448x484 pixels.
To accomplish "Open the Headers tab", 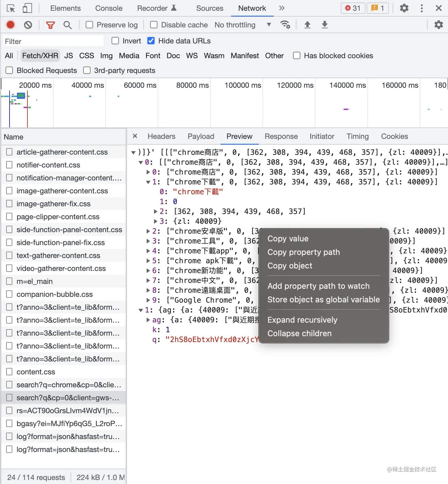I will [161, 136].
